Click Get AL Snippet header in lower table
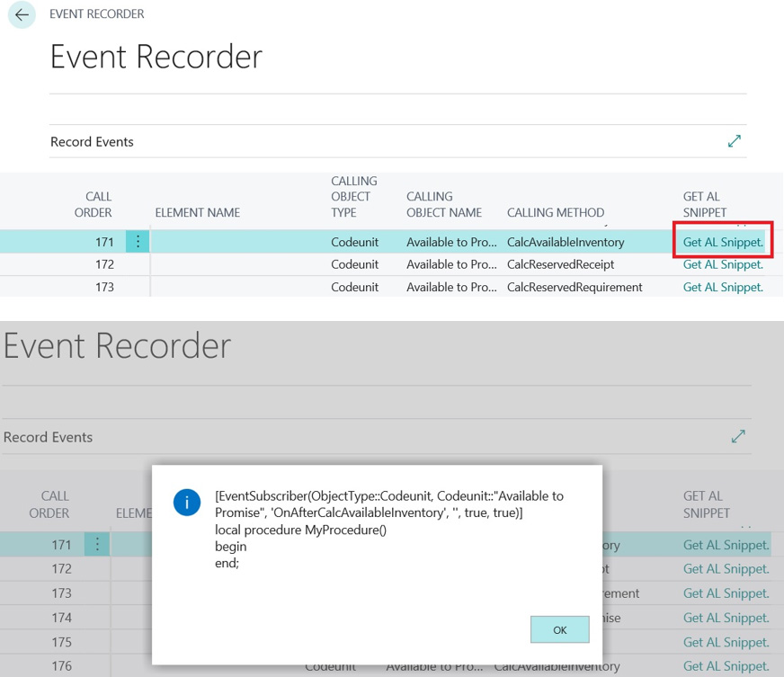784x677 pixels. (707, 504)
